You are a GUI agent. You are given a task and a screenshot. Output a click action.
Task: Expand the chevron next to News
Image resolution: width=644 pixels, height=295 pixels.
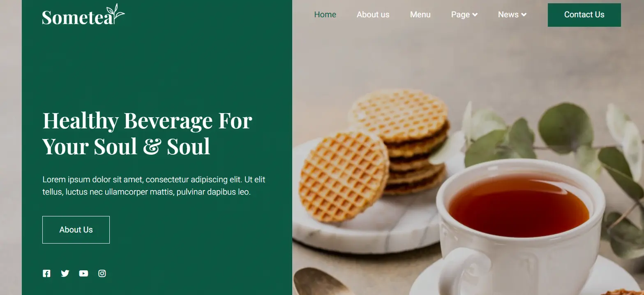(x=524, y=15)
